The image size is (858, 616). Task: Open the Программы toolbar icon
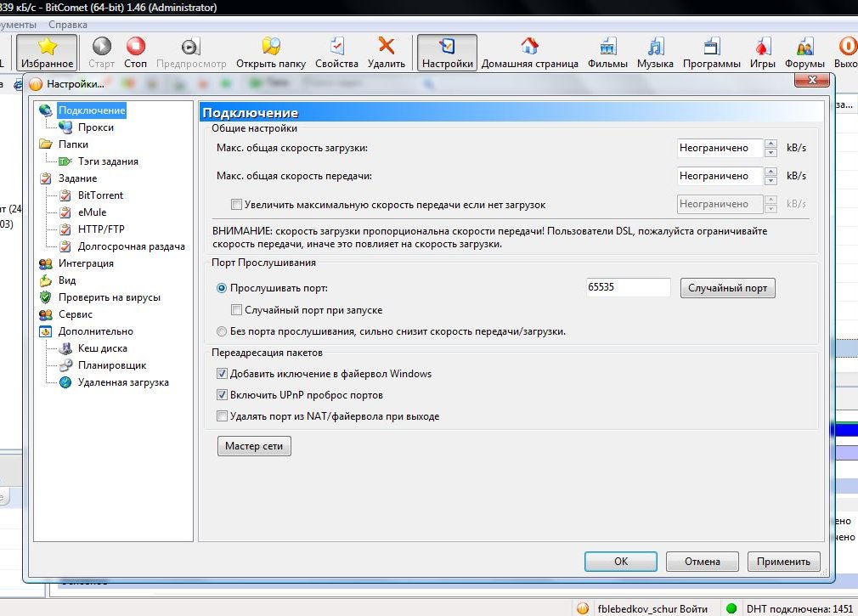tap(711, 47)
